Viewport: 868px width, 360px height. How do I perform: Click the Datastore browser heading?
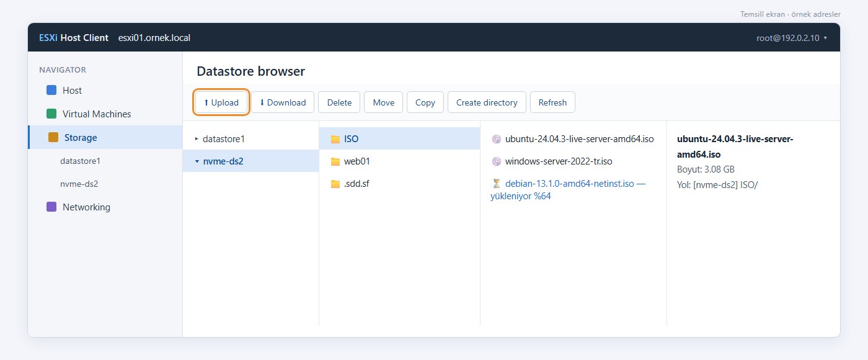pyautogui.click(x=251, y=71)
